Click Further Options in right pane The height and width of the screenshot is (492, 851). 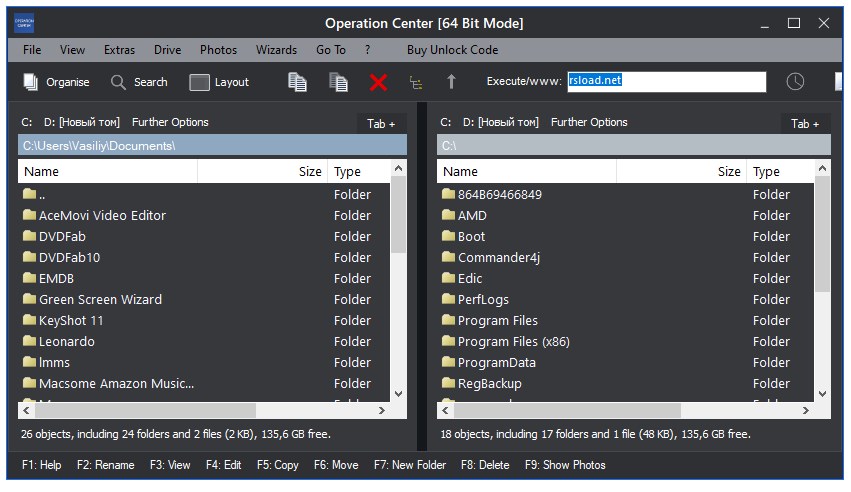point(589,122)
